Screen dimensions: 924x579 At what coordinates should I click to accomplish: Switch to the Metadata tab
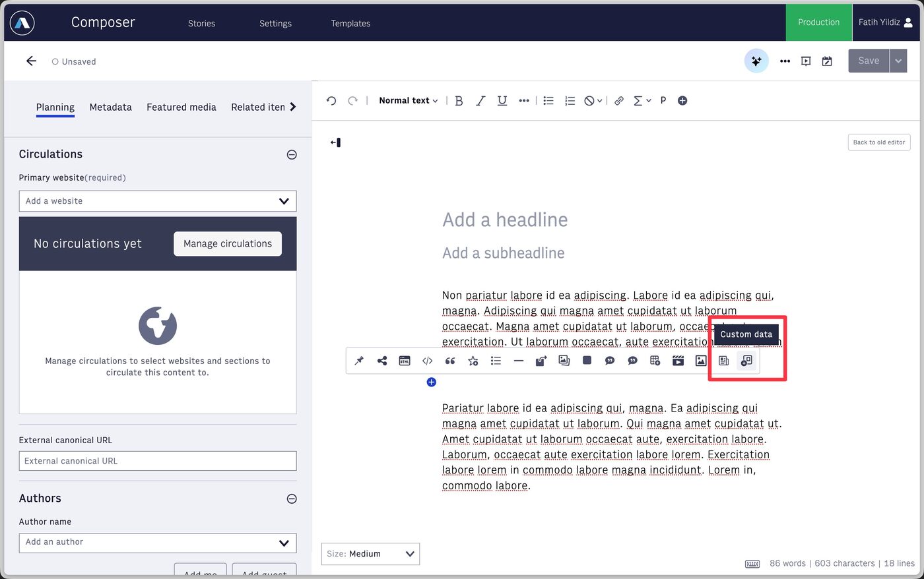click(111, 107)
